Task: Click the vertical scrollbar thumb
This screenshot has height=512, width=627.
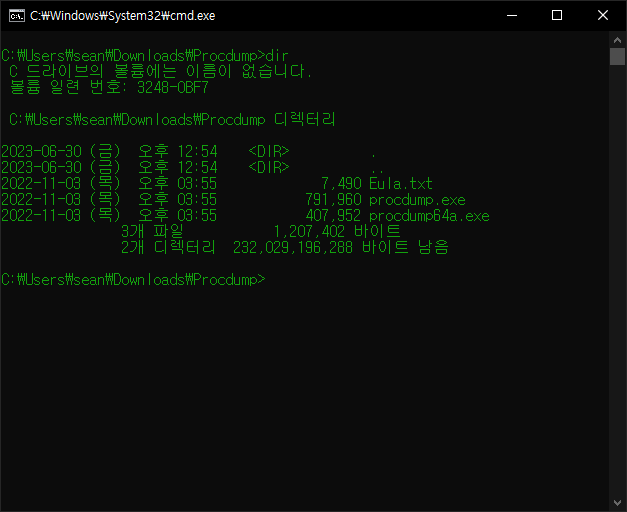Action: 617,56
